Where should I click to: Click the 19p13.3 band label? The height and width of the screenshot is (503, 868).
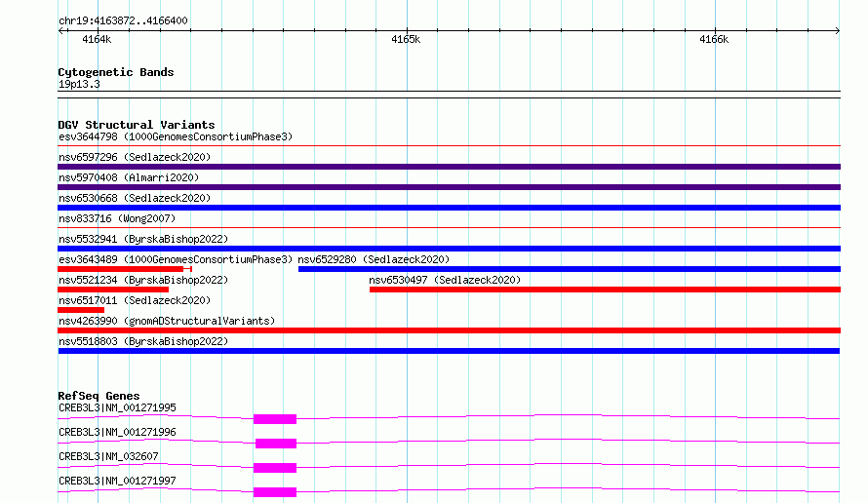point(79,84)
